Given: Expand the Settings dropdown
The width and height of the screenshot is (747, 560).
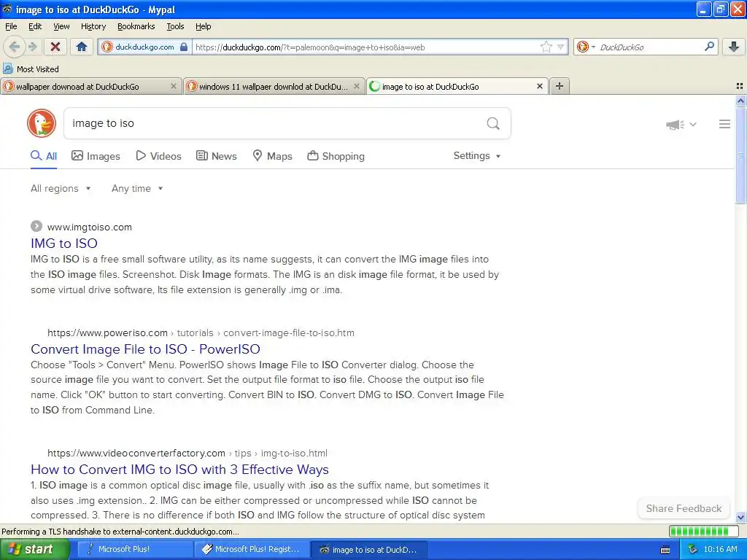Looking at the screenshot, I should tap(477, 156).
